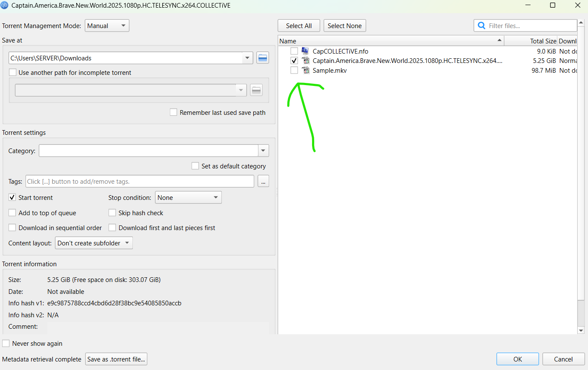Select the Captain.America movie file row name
Viewport: 588px width, 370px height.
pyautogui.click(x=407, y=61)
